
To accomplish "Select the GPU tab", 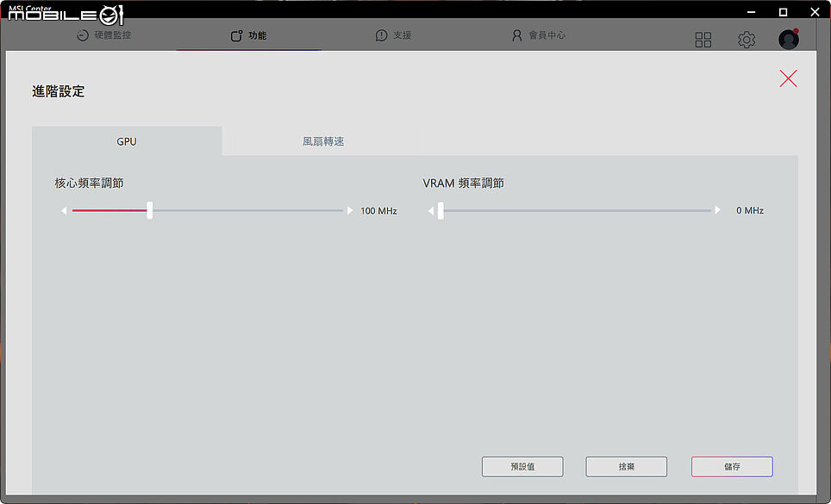I will pos(127,141).
